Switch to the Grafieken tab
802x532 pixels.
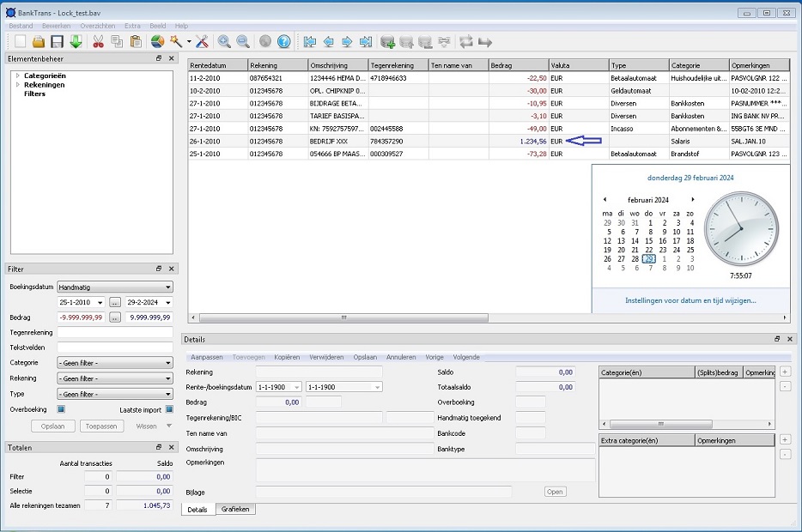tap(235, 510)
